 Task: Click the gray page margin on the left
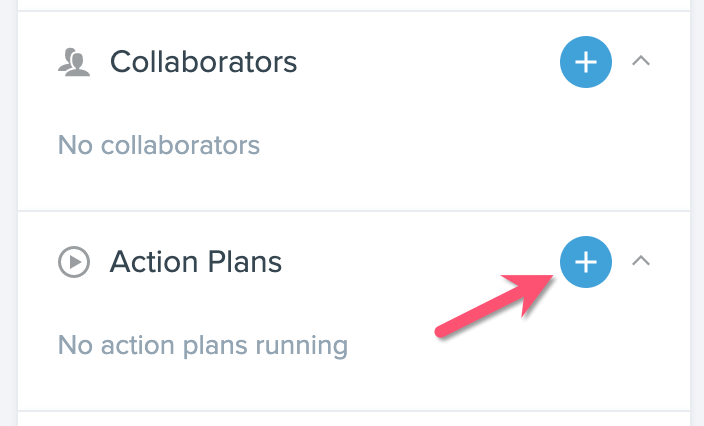coord(9,213)
